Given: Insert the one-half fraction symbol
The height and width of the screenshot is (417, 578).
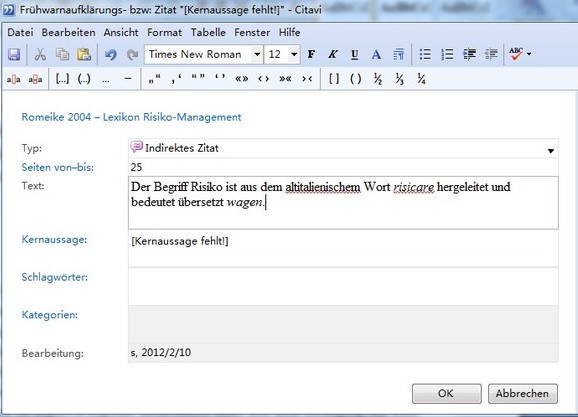Looking at the screenshot, I should (378, 79).
